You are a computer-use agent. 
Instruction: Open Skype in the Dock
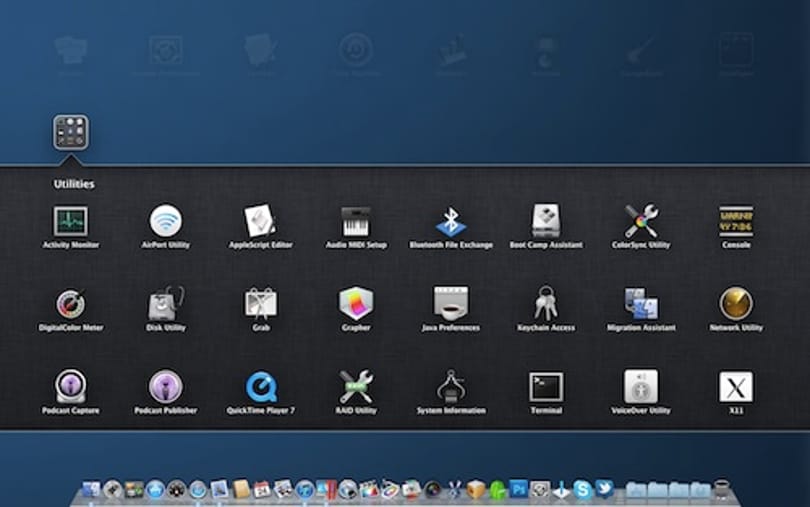583,489
